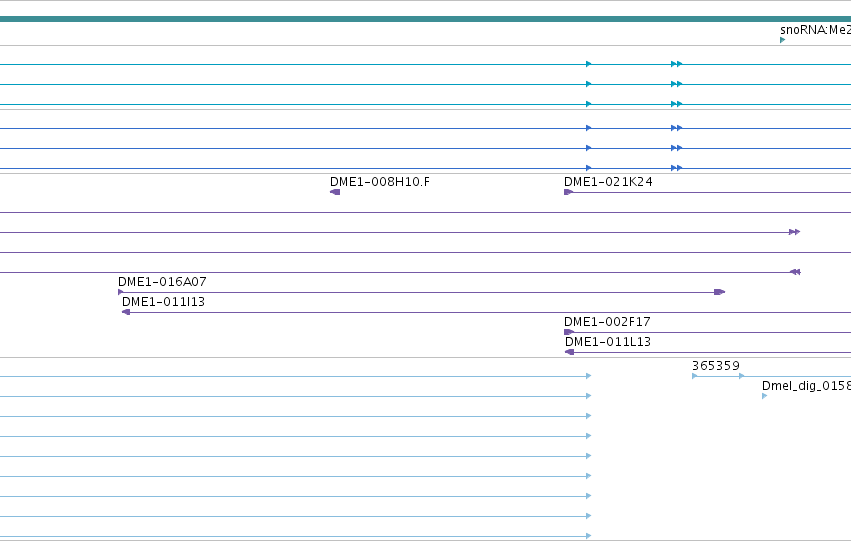Image resolution: width=851 pixels, height=541 pixels.
Task: Select the Dmel_dig_0158 feature label
Action: 806,386
